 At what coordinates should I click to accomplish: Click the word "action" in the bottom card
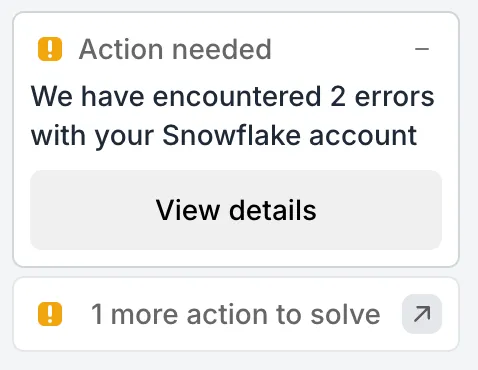click(227, 314)
